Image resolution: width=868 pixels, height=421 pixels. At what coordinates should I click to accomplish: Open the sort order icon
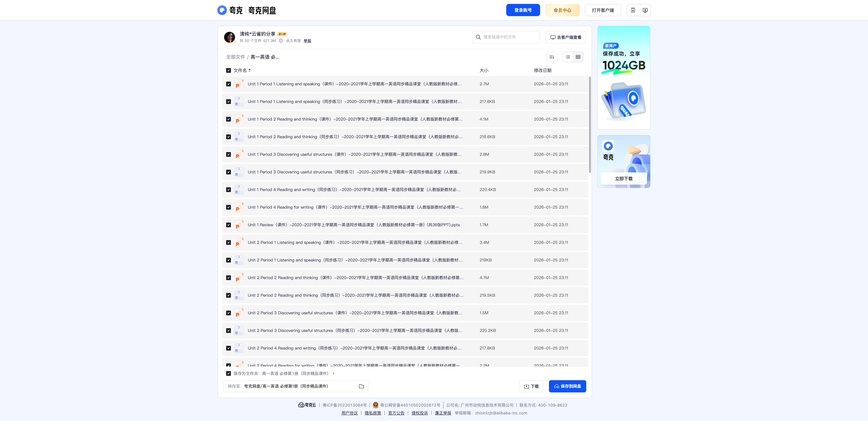tap(552, 57)
